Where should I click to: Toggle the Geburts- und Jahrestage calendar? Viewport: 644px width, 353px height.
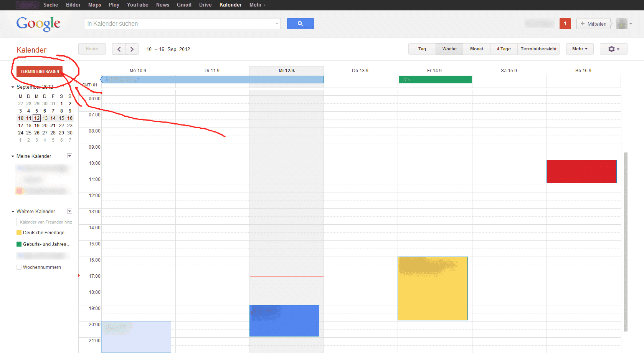pyautogui.click(x=19, y=244)
